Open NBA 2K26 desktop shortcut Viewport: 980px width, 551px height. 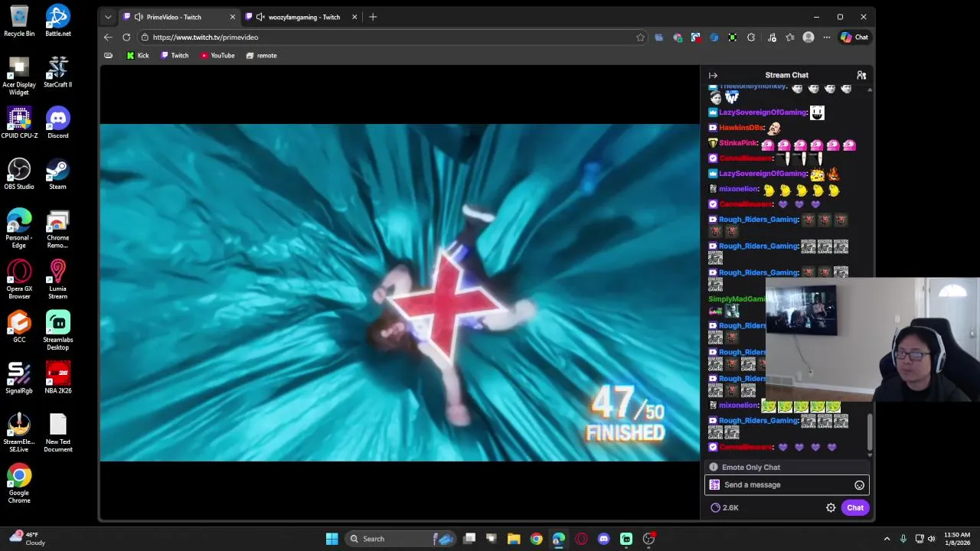point(57,378)
